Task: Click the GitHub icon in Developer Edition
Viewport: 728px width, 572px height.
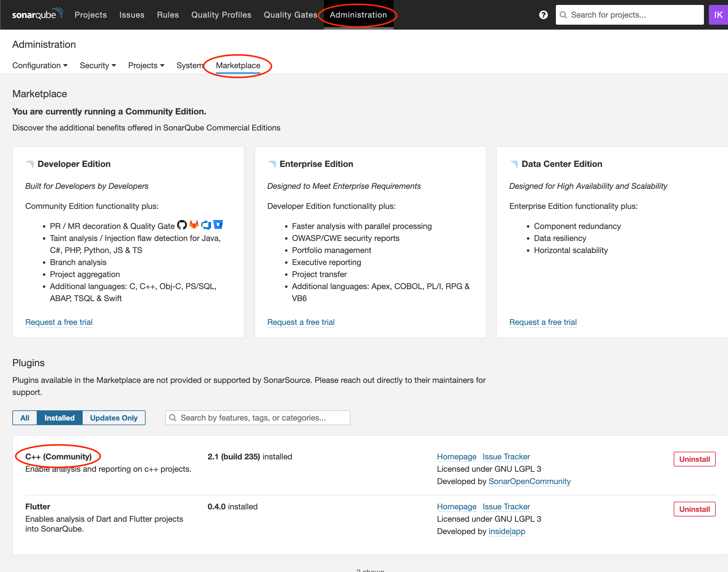Action: pos(182,225)
